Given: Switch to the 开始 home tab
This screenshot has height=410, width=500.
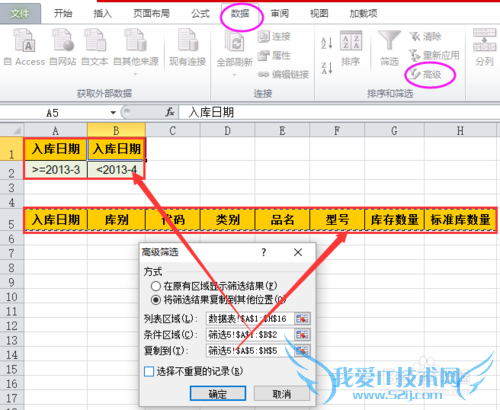Looking at the screenshot, I should (63, 13).
